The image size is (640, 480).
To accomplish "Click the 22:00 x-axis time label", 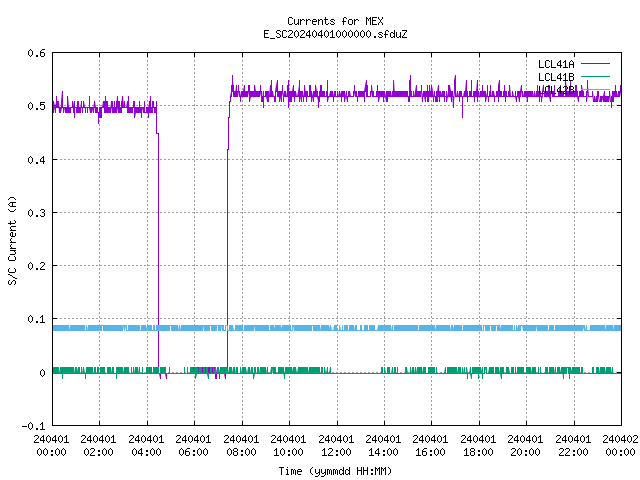I will (573, 452).
